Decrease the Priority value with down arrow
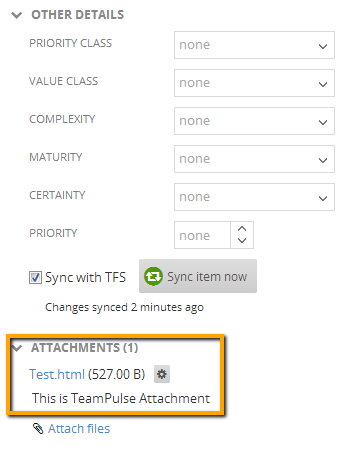 coord(242,240)
